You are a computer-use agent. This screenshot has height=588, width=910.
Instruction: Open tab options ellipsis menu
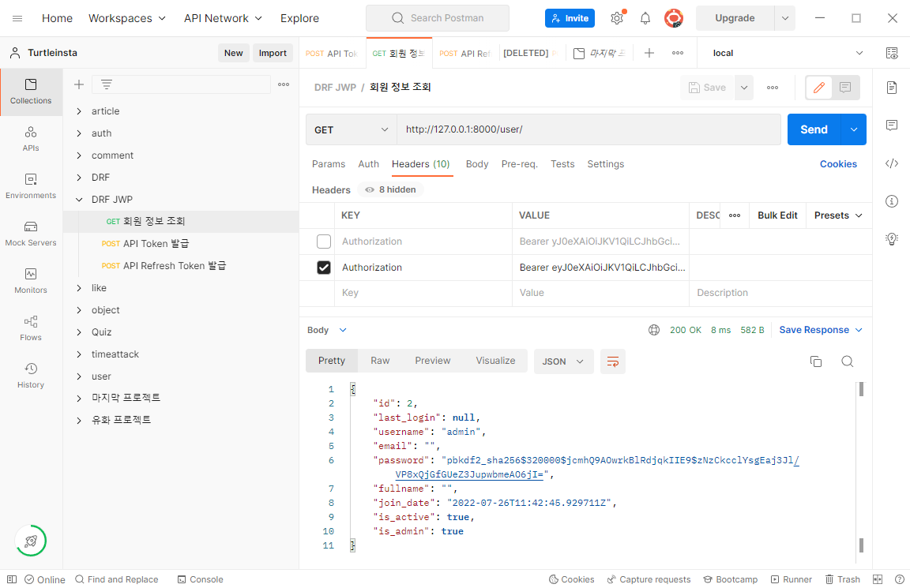(677, 54)
